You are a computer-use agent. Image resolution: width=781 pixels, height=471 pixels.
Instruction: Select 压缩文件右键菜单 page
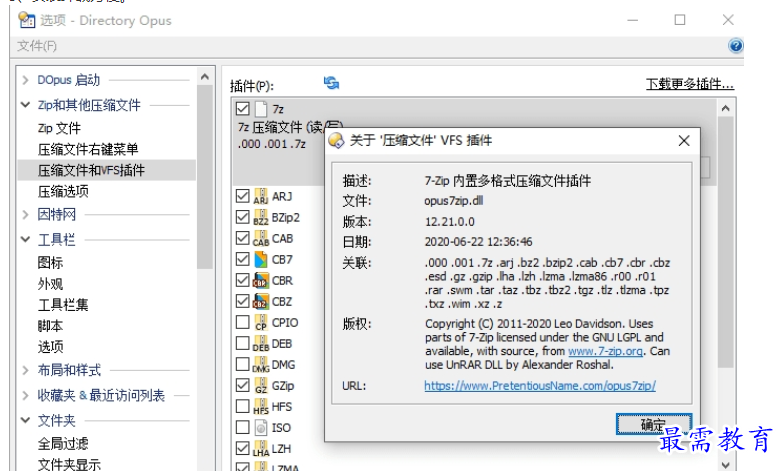(88, 149)
